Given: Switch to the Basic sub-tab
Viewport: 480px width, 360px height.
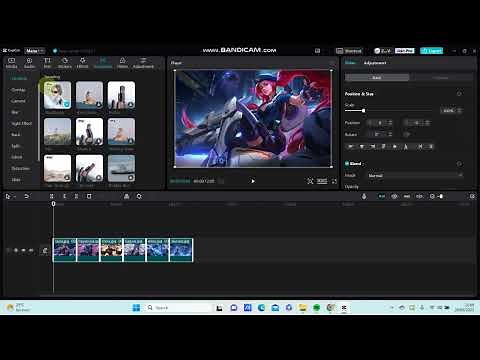Looking at the screenshot, I should coord(377,77).
